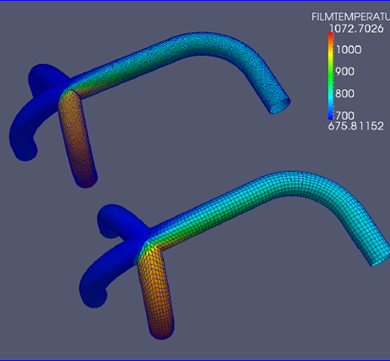Click the lower model's pipe junction

tap(147, 243)
